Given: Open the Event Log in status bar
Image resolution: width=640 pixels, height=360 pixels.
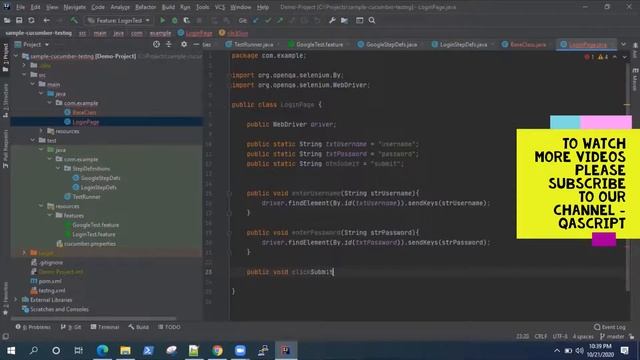Looking at the screenshot, I should (610, 327).
